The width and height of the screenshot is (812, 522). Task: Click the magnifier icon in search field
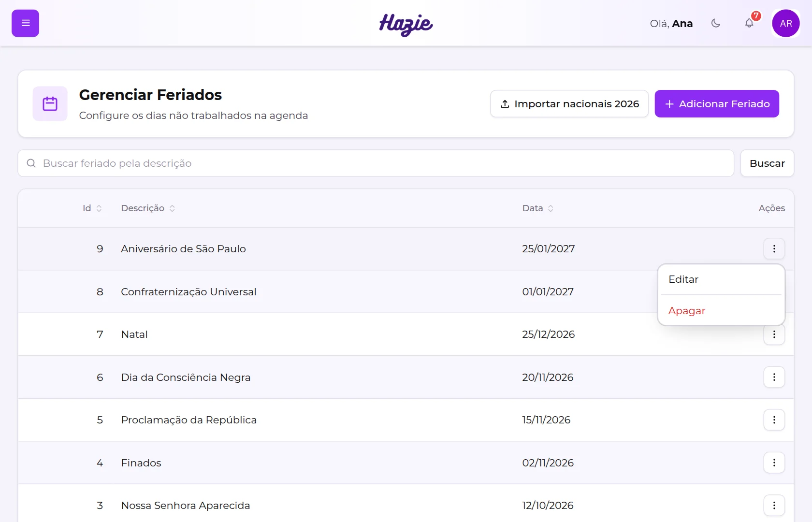[x=31, y=163]
